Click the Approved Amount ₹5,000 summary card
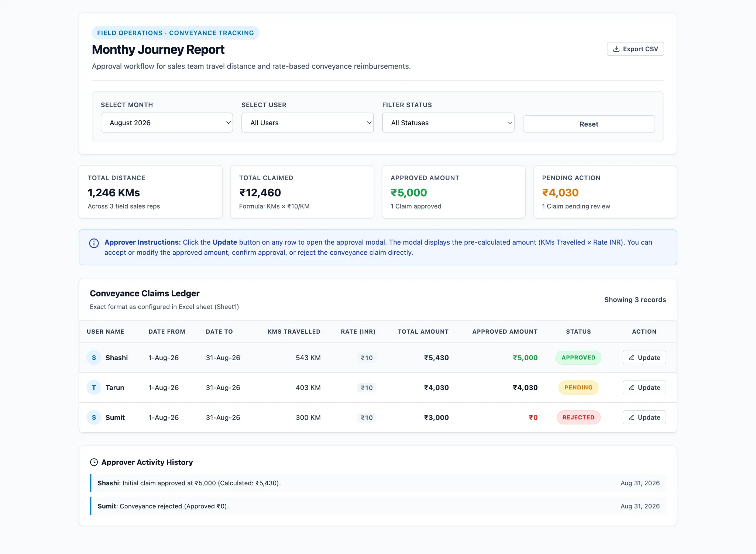 (x=453, y=192)
